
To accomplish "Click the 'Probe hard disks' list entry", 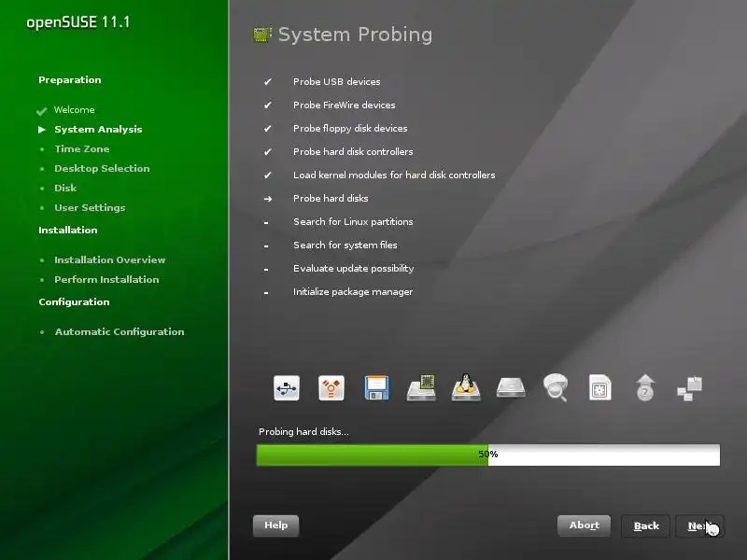I will 331,199.
